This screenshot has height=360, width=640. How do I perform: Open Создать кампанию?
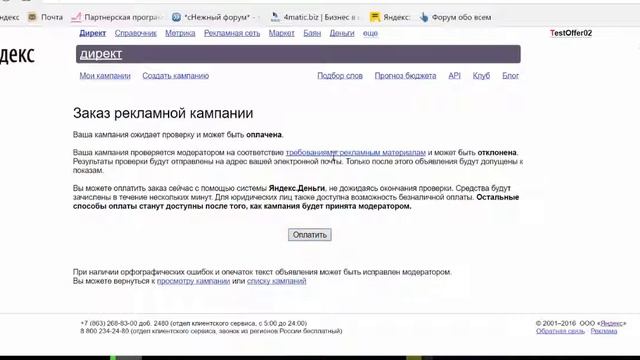coord(176,76)
